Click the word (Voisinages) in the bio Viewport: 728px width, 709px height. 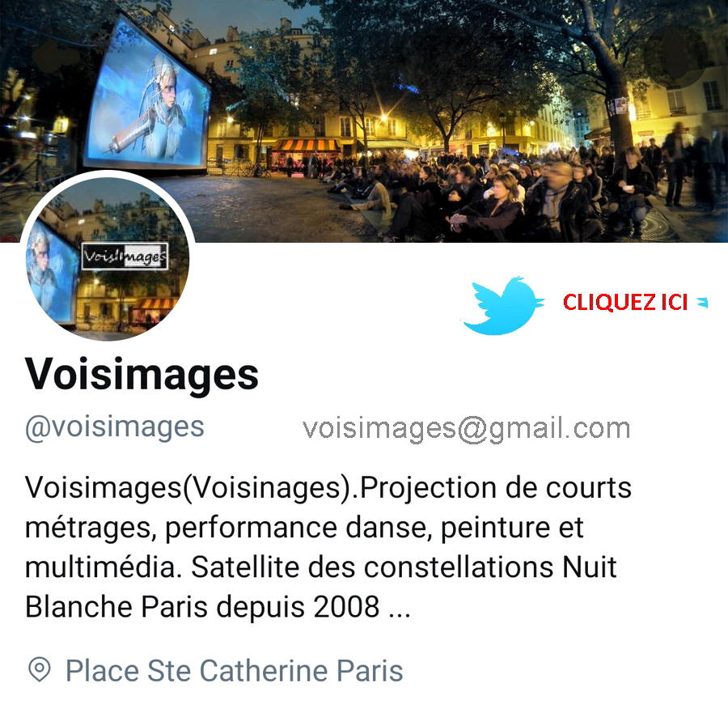coord(268,488)
